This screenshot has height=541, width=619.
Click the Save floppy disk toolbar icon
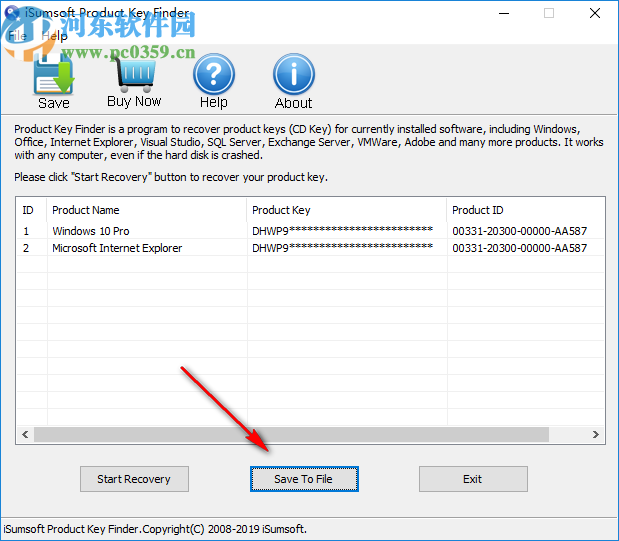[54, 75]
